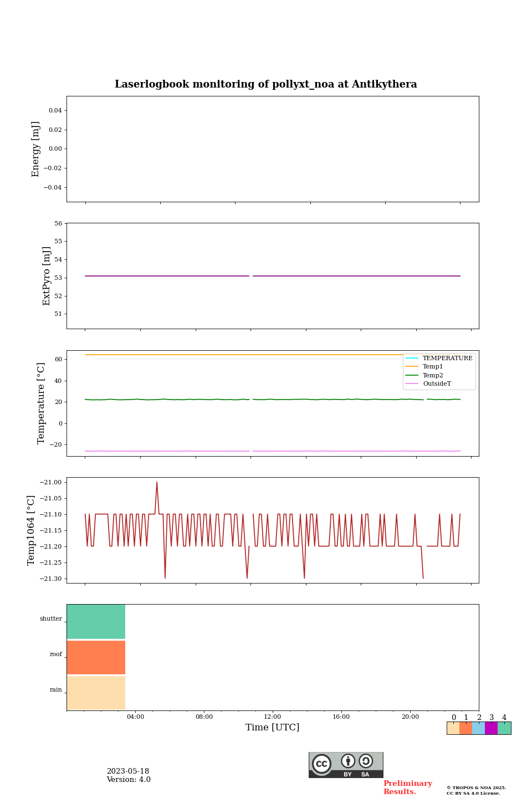Click the '© TROPOS & NOA 2025.' copyright text
Viewport: 532px width, 798px height.
477,787
